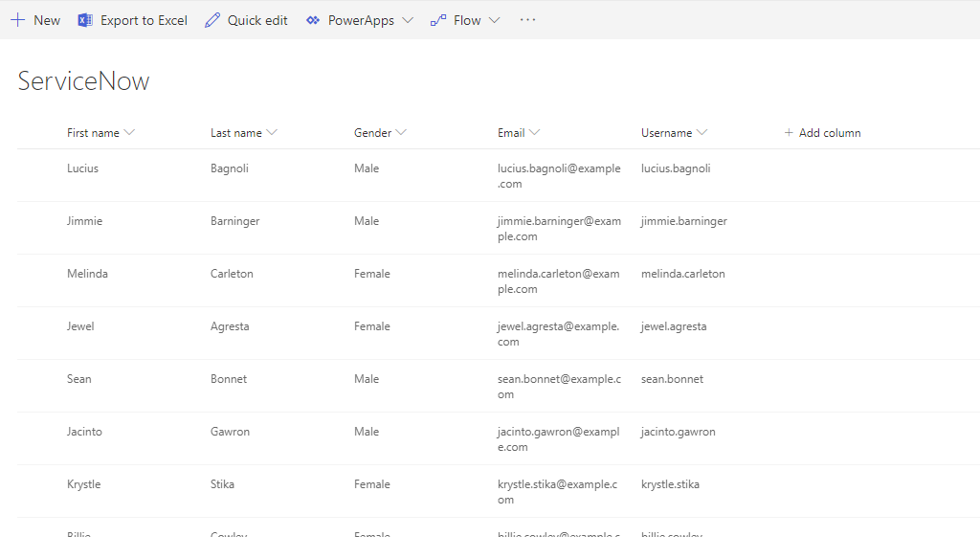Click the lucius.bagnoli@example.com email cell

(559, 176)
